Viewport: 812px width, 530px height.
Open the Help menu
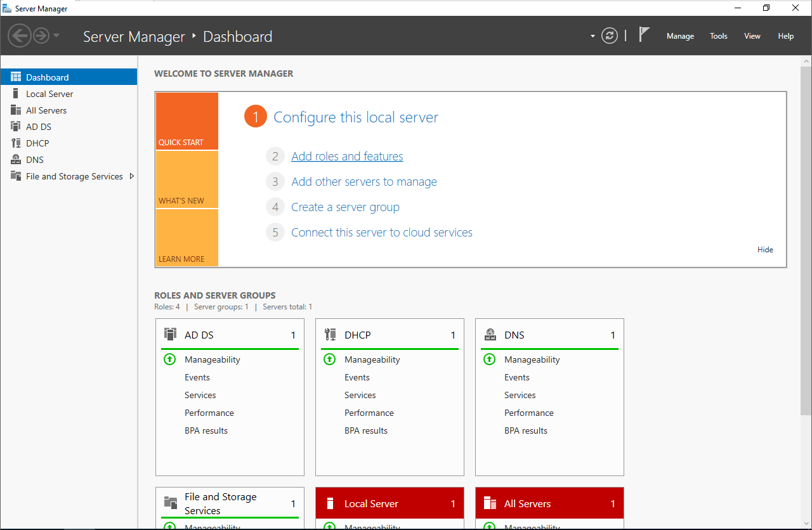[786, 36]
